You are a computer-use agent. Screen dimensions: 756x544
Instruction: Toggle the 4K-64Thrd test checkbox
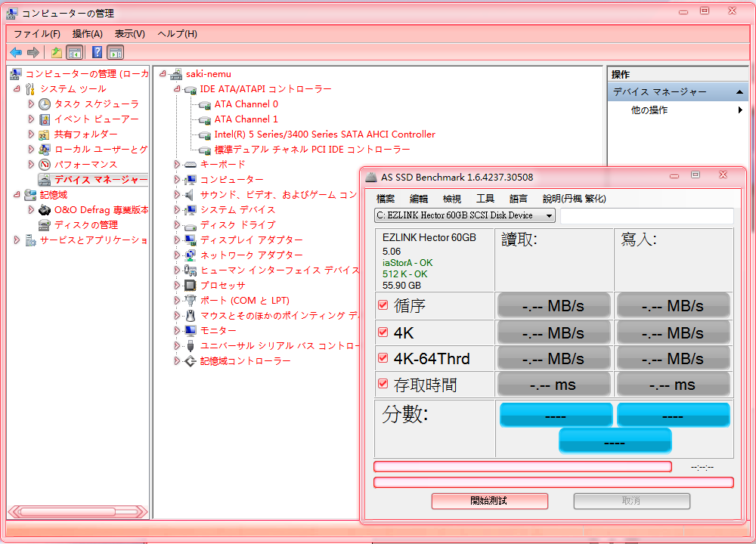[x=383, y=358]
